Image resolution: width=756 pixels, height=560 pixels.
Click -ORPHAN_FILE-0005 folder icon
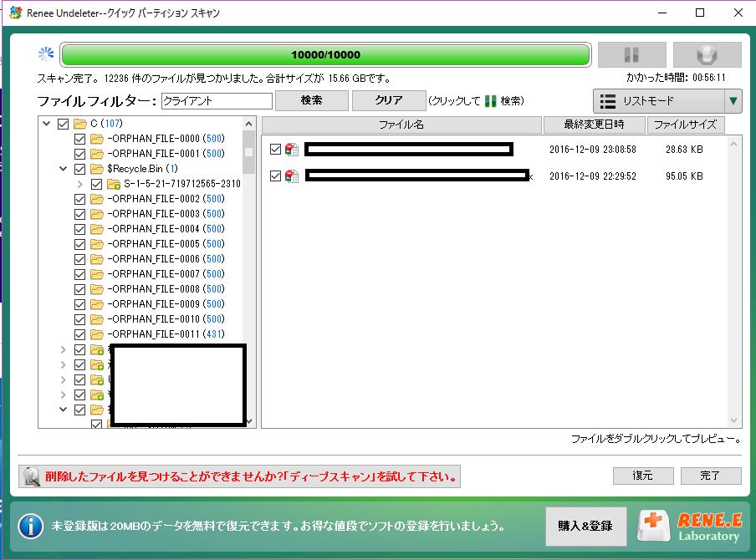point(97,244)
